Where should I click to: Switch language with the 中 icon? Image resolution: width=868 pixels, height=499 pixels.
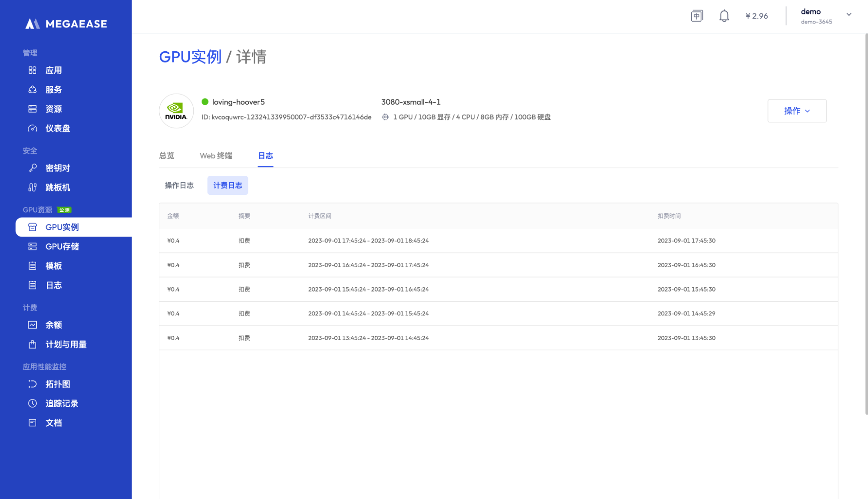(697, 16)
